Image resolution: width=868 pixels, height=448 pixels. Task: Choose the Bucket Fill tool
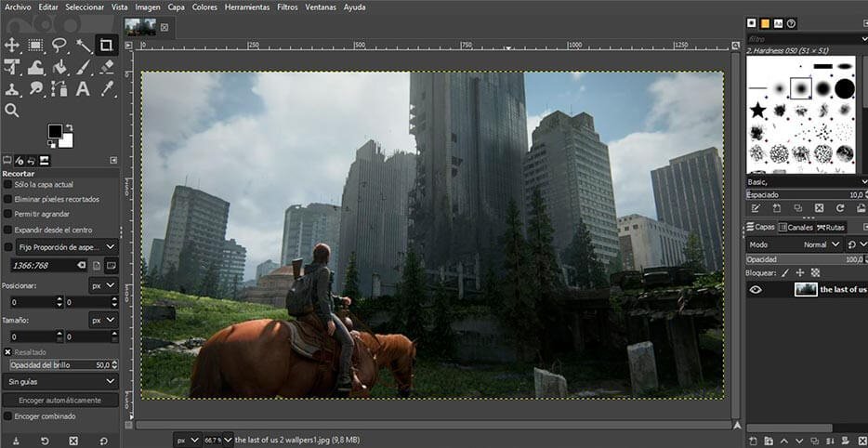(59, 67)
